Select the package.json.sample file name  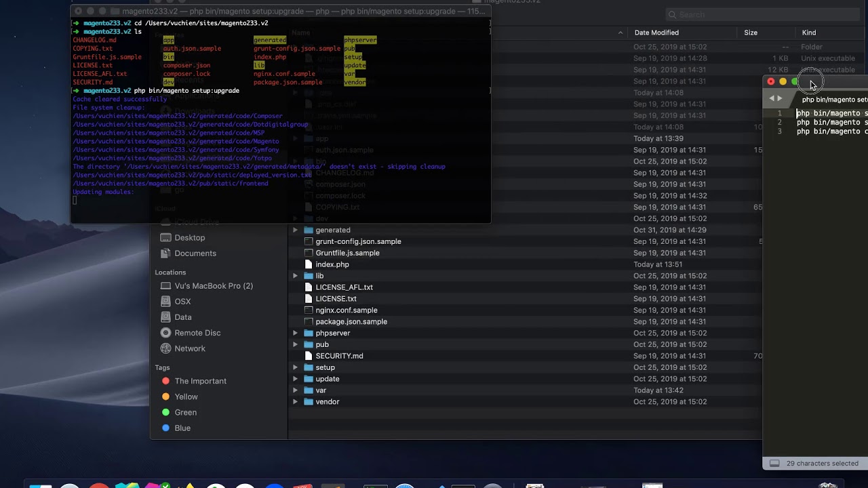[351, 322]
